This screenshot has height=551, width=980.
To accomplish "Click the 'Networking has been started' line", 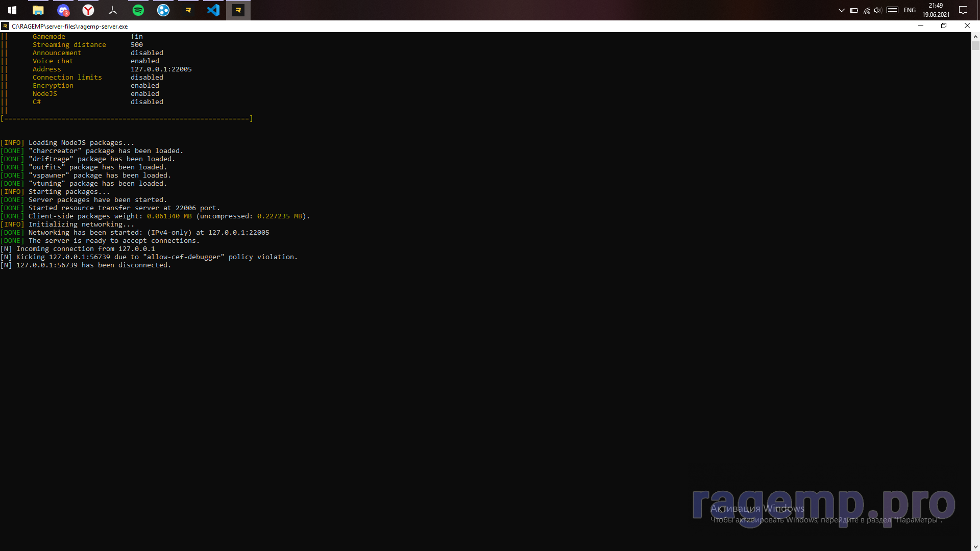I will coord(135,233).
